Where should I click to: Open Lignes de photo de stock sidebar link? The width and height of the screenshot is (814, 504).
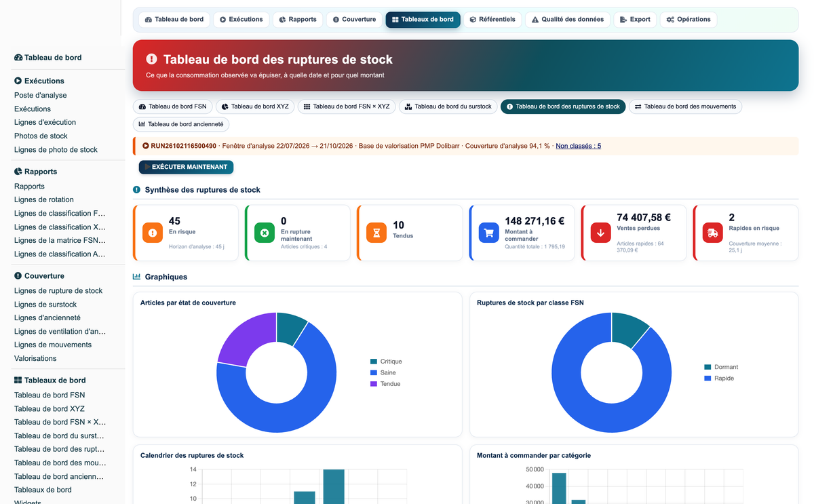tap(56, 150)
